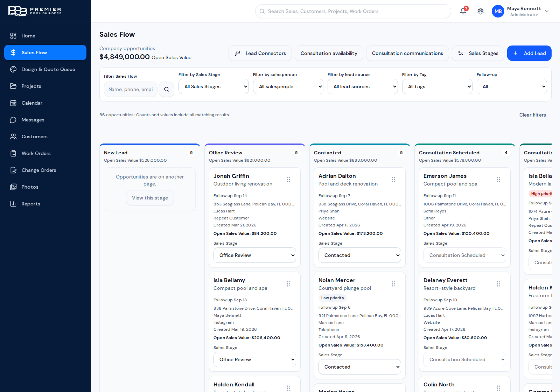Expand the All tags filter

coord(437,86)
